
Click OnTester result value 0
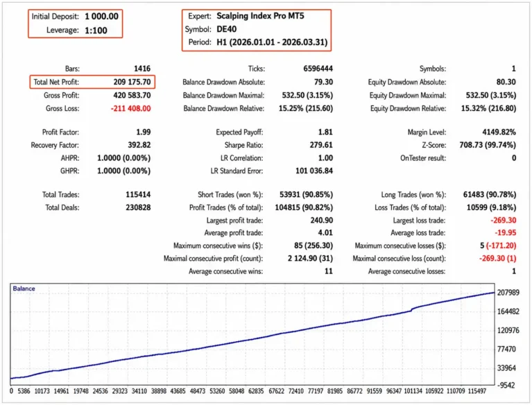514,158
